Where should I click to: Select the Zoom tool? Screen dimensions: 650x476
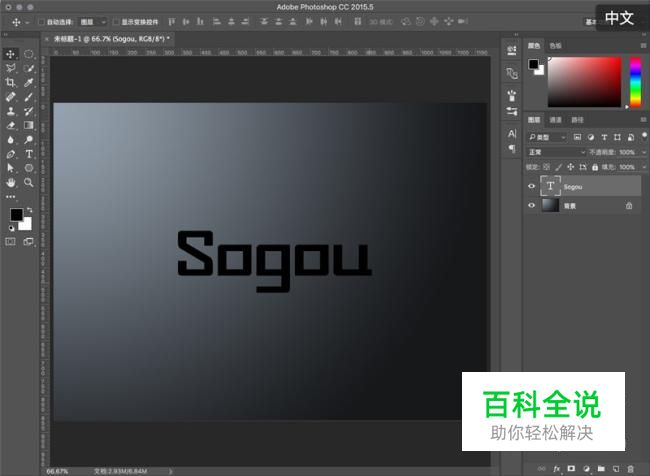coord(29,182)
